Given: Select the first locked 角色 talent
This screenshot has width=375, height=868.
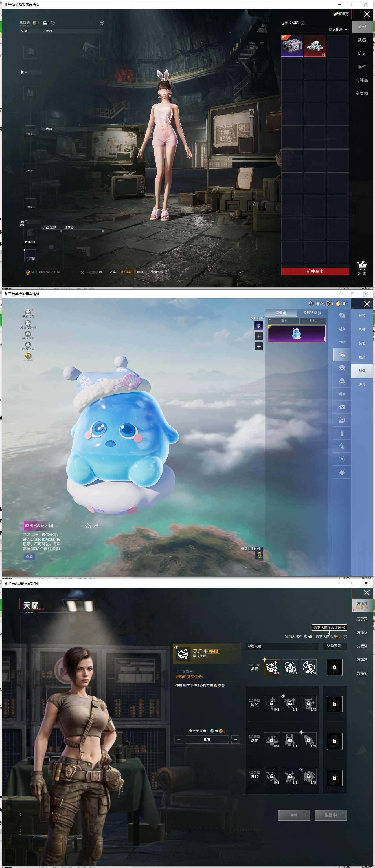Looking at the screenshot, I should click(272, 703).
